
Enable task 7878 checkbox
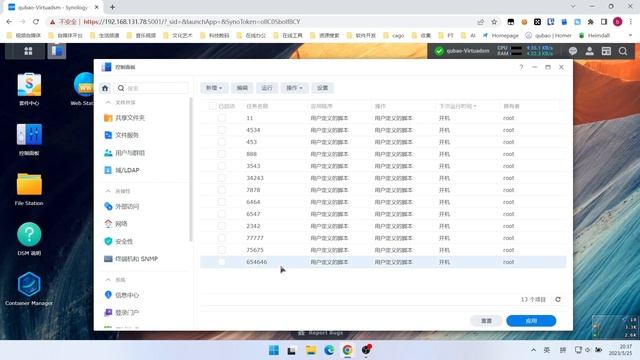[x=221, y=190]
